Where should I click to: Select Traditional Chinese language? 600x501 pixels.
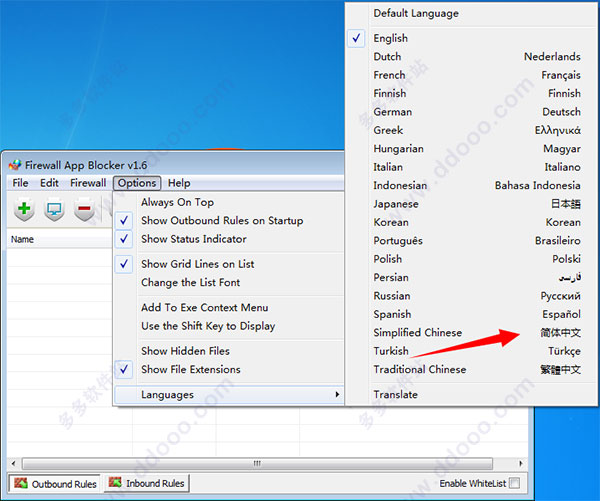pyautogui.click(x=471, y=369)
